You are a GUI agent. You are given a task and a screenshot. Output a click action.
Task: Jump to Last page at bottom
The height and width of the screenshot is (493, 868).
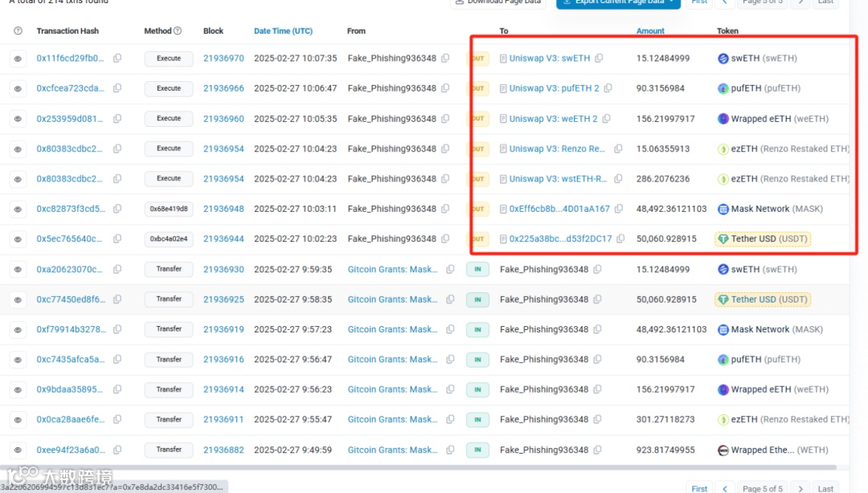point(825,488)
